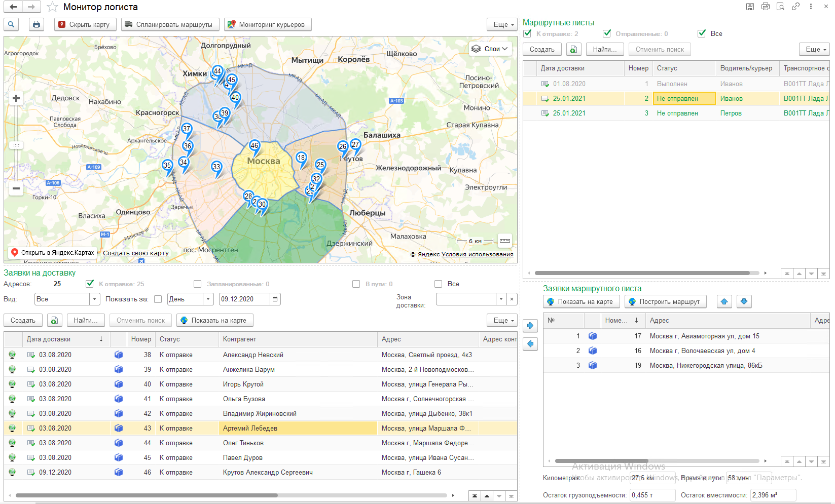The image size is (835, 504).
Task: Add order to route sheet with right arrow
Action: tap(530, 325)
